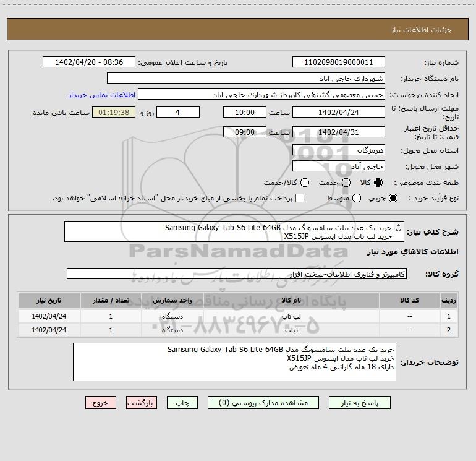The height and width of the screenshot is (461, 476).
Task: Click the نام دستگاه خریدار field
Action: (x=246, y=79)
